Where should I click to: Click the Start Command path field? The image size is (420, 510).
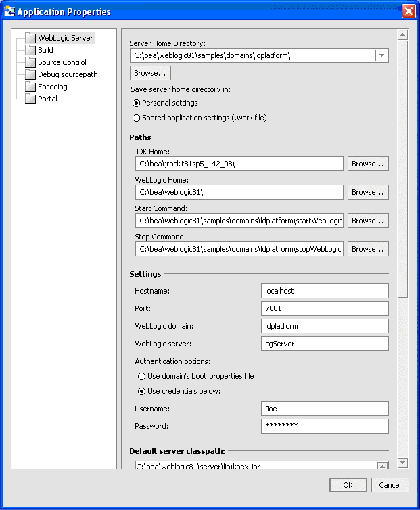(x=239, y=221)
